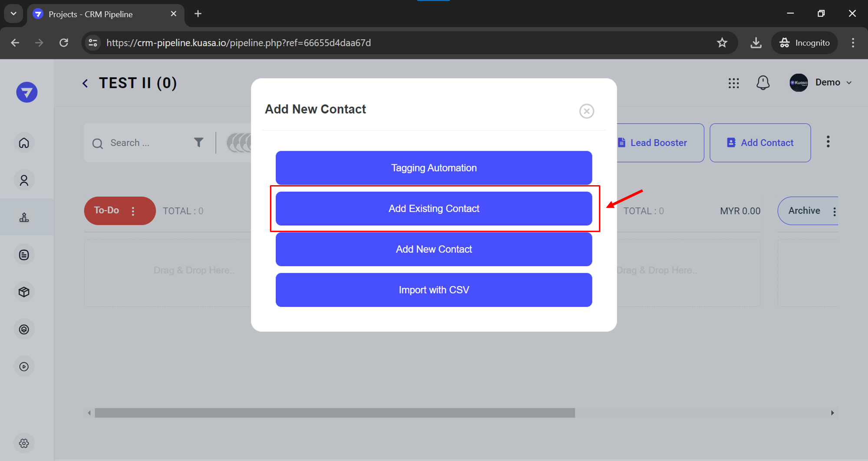Click the notification bell icon
The width and height of the screenshot is (868, 461).
coord(763,82)
